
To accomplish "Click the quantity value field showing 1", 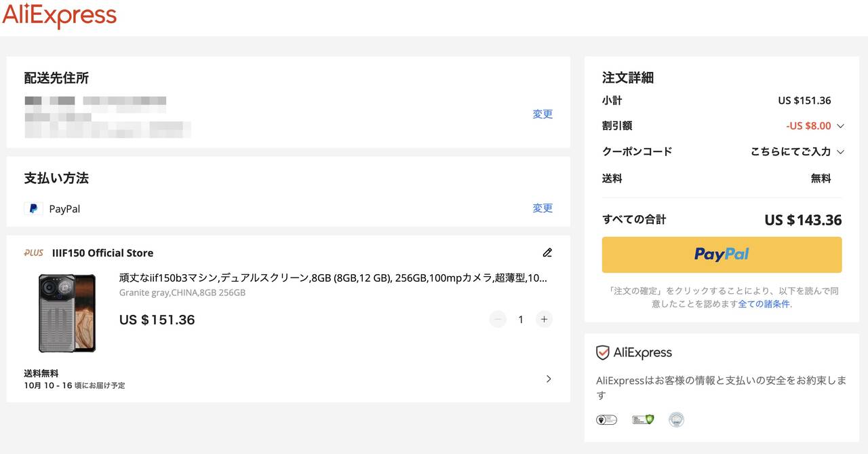I will pos(521,319).
